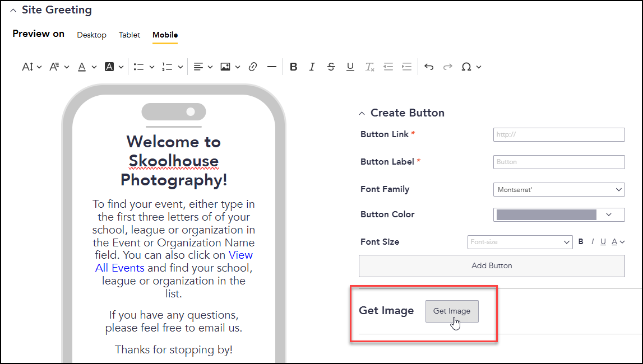Image resolution: width=643 pixels, height=364 pixels.
Task: Follow the View All Events link
Action: coord(174,261)
